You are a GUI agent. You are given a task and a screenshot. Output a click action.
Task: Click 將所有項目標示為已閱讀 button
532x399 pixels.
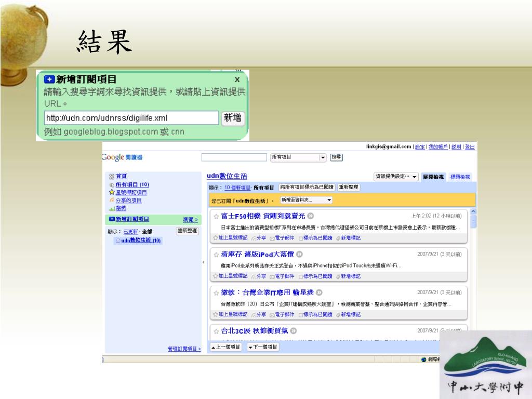[x=307, y=187]
